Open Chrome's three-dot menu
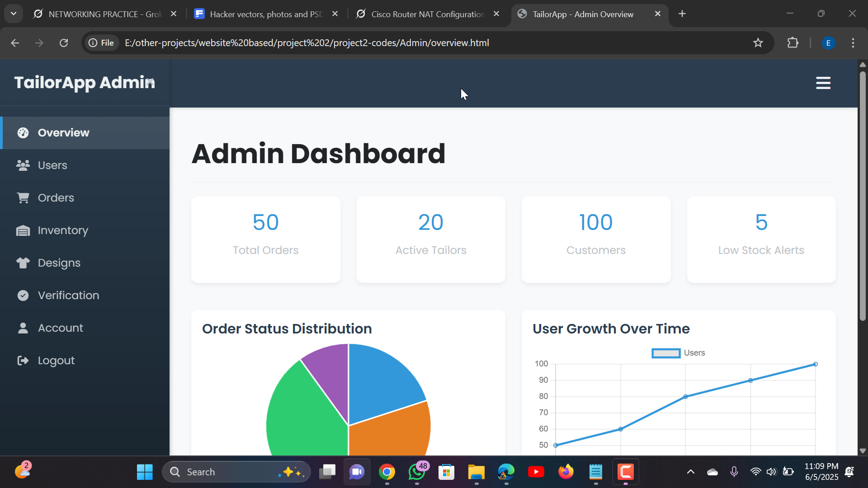The image size is (868, 488). 853,43
